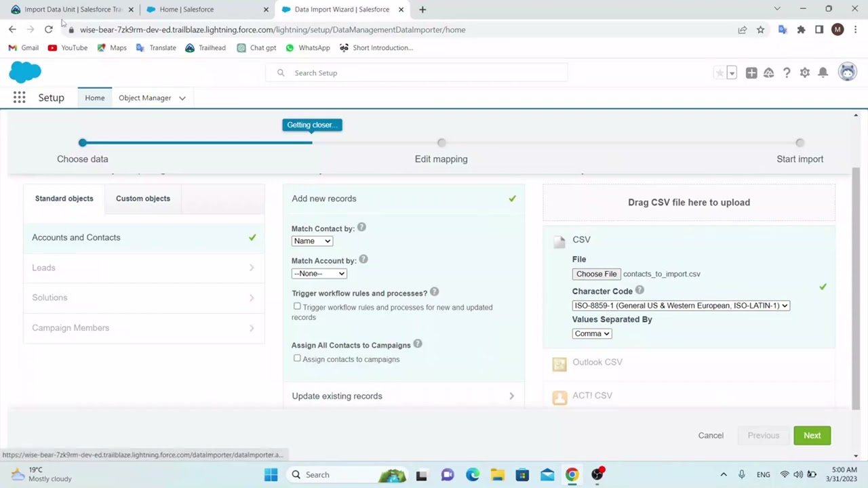
Task: Open the Trailhead bookmark
Action: (x=205, y=47)
